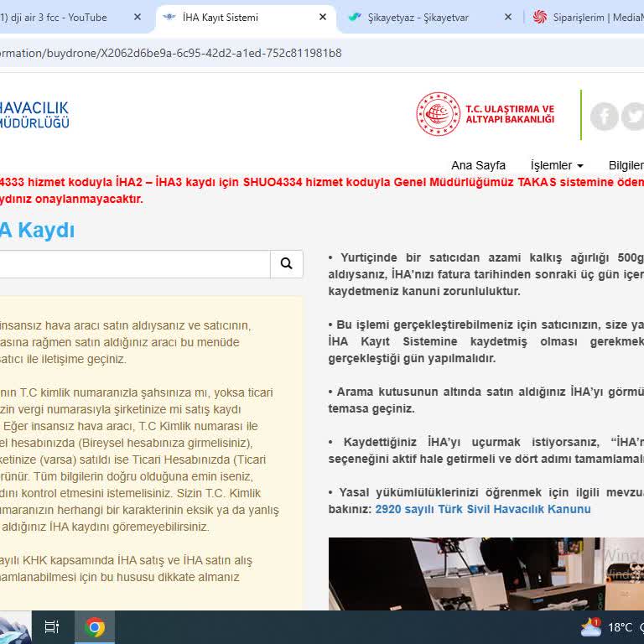Screen dimensions: 644x644
Task: Click the Havacılık Müdürlüğü logo
Action: pos(34,115)
